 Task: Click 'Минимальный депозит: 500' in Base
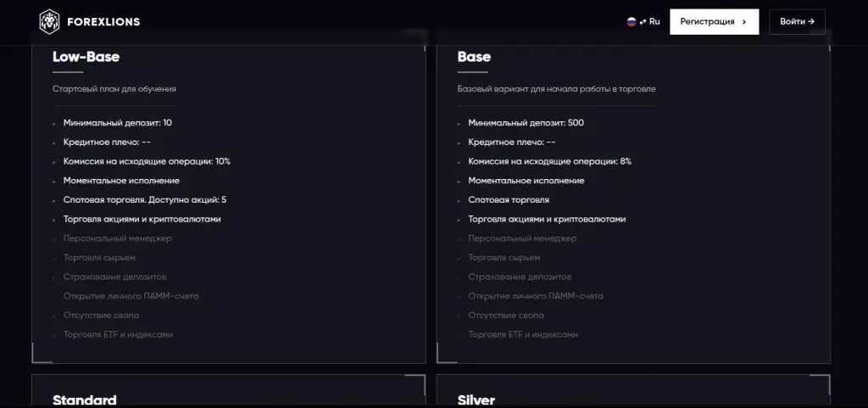(526, 123)
